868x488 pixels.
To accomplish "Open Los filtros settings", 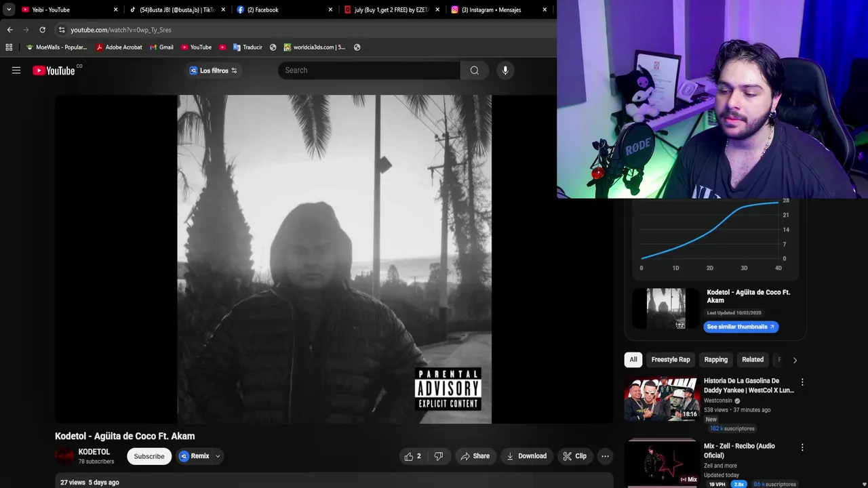I will (214, 70).
